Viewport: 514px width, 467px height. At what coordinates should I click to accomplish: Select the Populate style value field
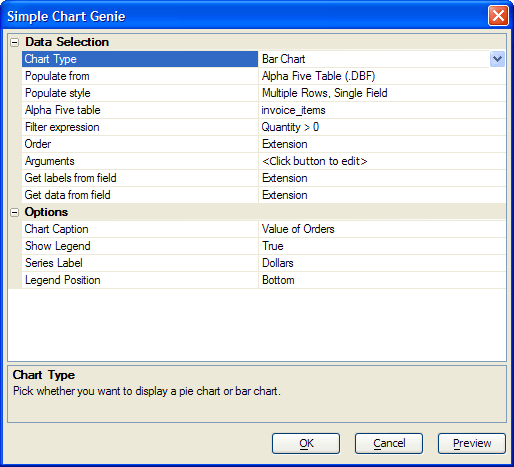tap(382, 93)
